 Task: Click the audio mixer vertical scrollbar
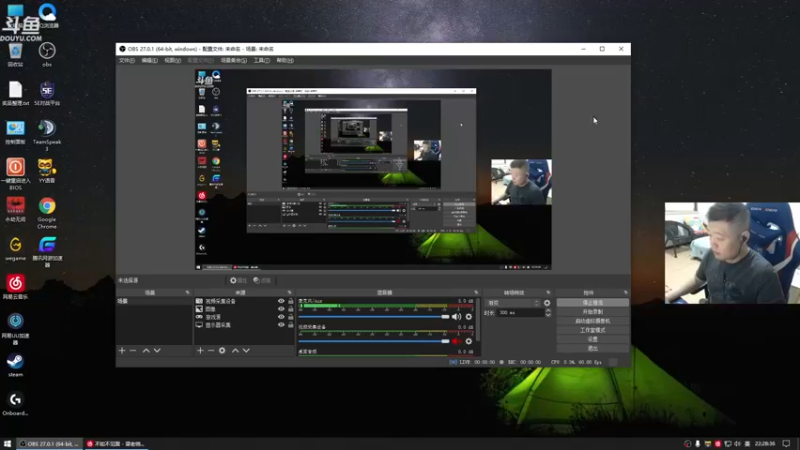pos(478,320)
